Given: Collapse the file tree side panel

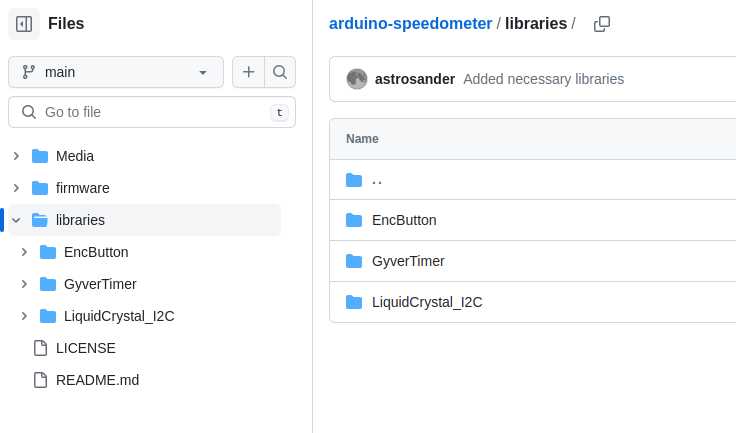Looking at the screenshot, I should [x=24, y=23].
